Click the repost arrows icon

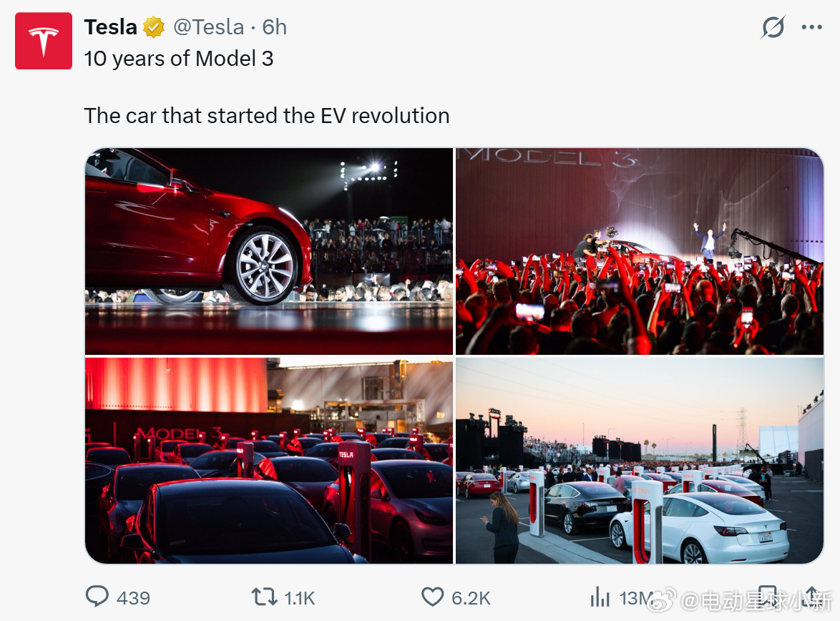click(x=265, y=597)
